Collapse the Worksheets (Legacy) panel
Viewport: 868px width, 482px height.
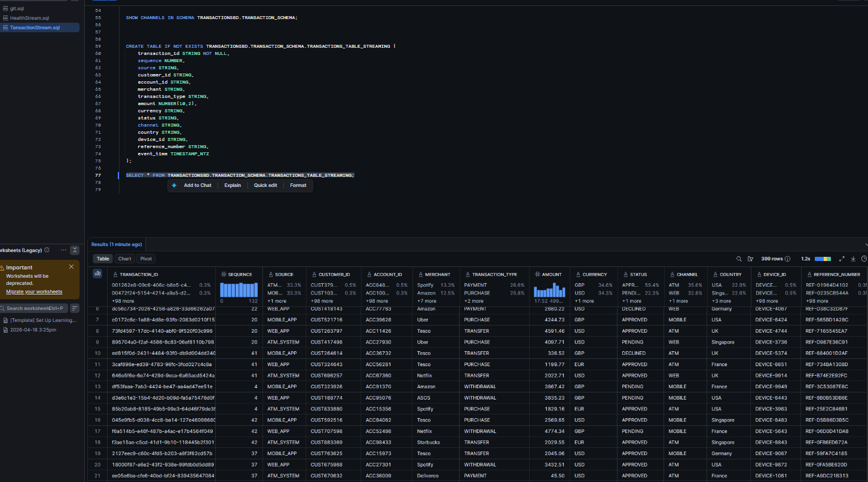click(75, 250)
